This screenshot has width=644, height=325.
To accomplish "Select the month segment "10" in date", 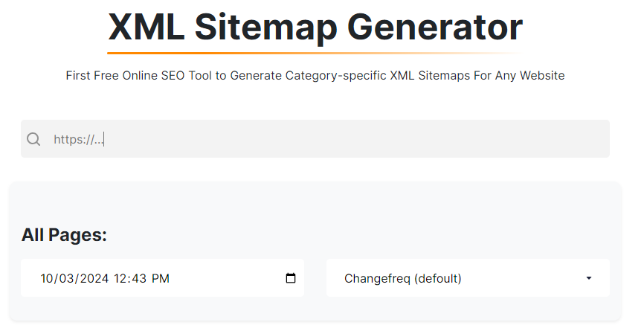I will coord(48,279).
